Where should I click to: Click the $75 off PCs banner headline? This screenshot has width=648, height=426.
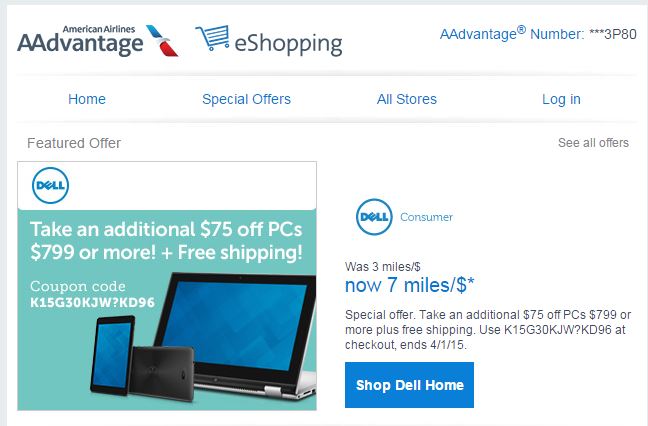click(x=166, y=240)
